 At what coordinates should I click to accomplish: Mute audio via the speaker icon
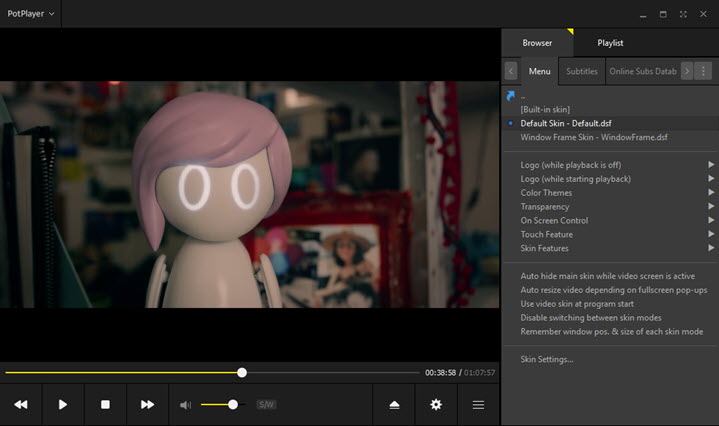click(x=185, y=405)
